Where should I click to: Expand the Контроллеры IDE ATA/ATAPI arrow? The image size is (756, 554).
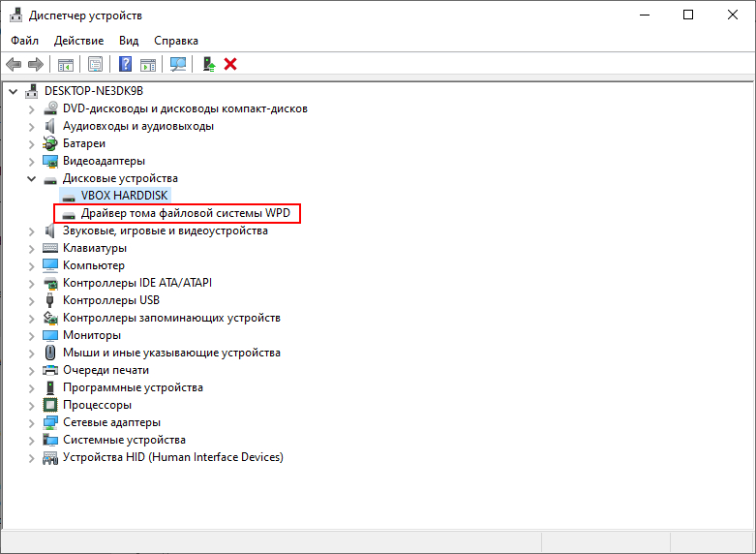pyautogui.click(x=32, y=283)
